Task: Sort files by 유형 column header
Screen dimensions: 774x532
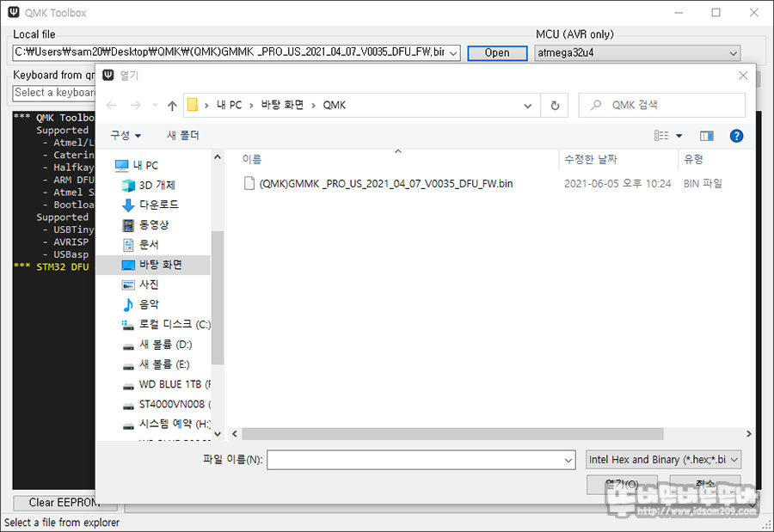Action: tap(693, 159)
